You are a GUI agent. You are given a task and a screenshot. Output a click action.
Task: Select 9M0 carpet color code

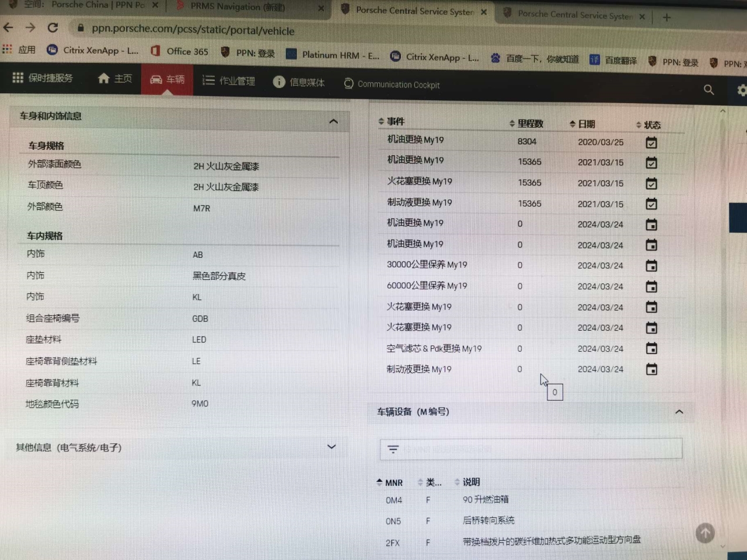click(x=200, y=404)
